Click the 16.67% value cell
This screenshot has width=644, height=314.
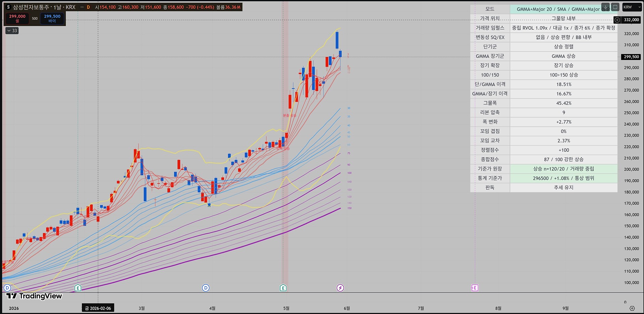pyautogui.click(x=563, y=94)
